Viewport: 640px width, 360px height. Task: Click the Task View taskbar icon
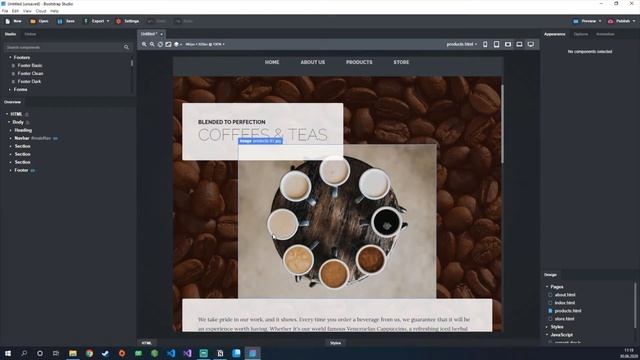point(56,353)
